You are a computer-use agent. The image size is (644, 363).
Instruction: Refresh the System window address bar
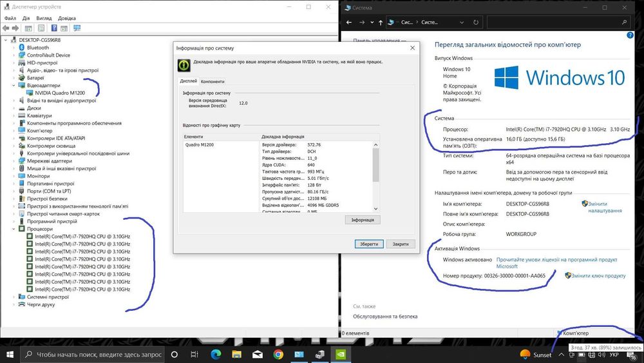click(x=476, y=22)
